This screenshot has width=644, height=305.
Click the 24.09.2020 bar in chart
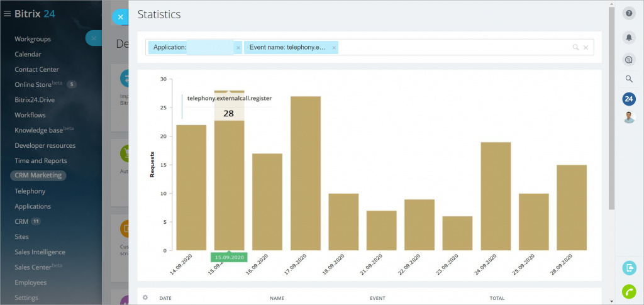(x=496, y=196)
